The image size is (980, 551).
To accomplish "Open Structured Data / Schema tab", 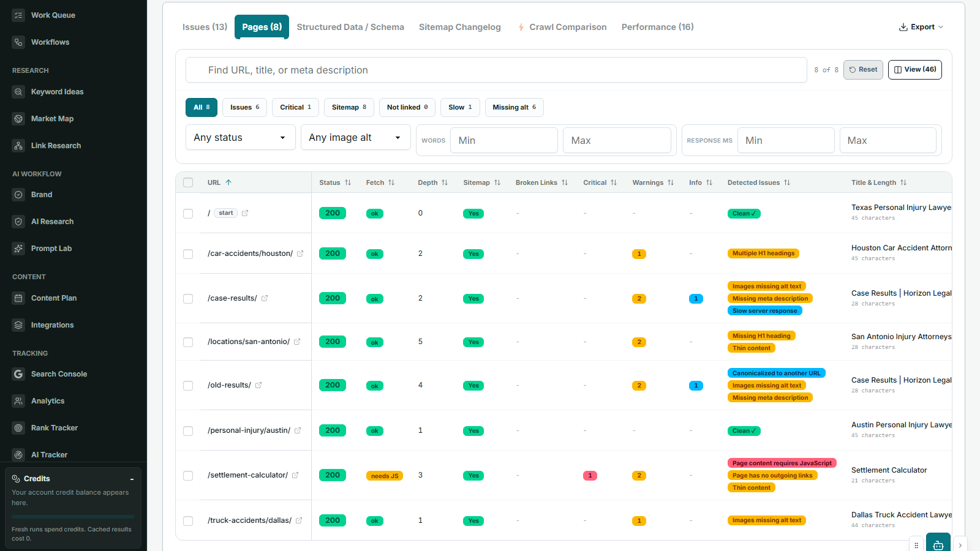I will coord(350,27).
